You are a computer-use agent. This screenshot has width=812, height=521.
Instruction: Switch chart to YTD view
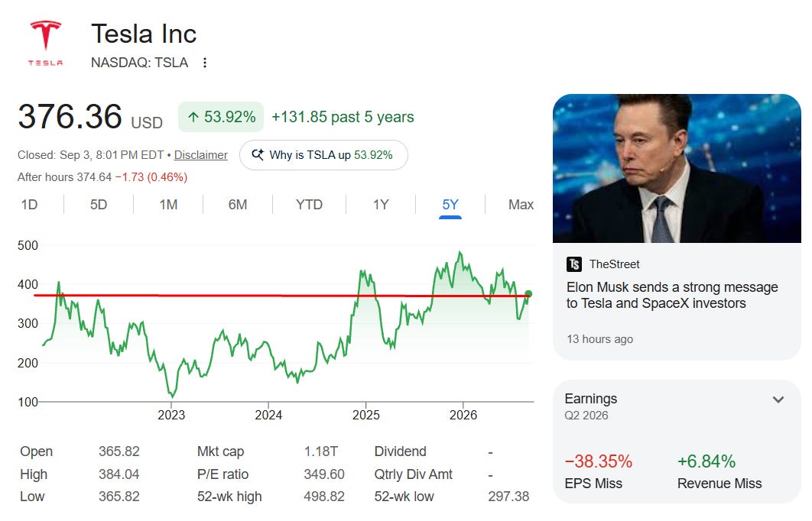(309, 205)
